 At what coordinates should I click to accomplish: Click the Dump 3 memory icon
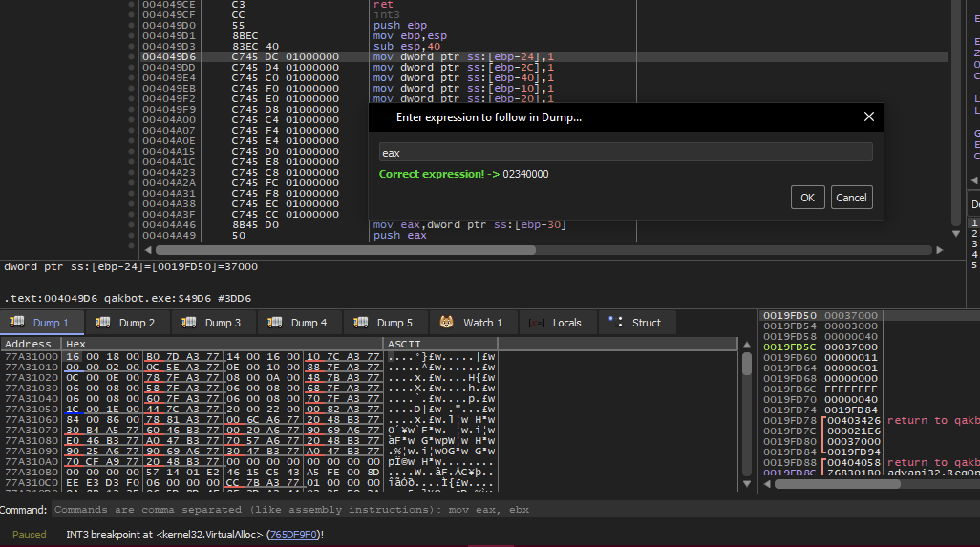tap(189, 322)
